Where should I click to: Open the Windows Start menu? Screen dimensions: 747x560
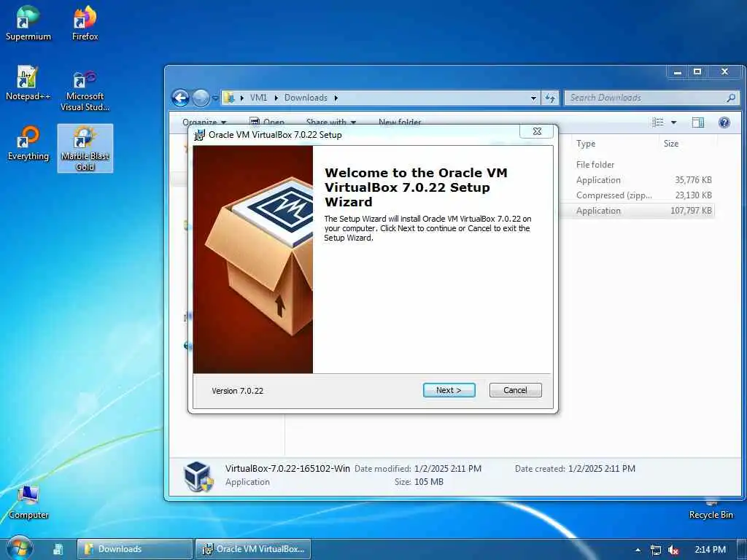coord(18,548)
